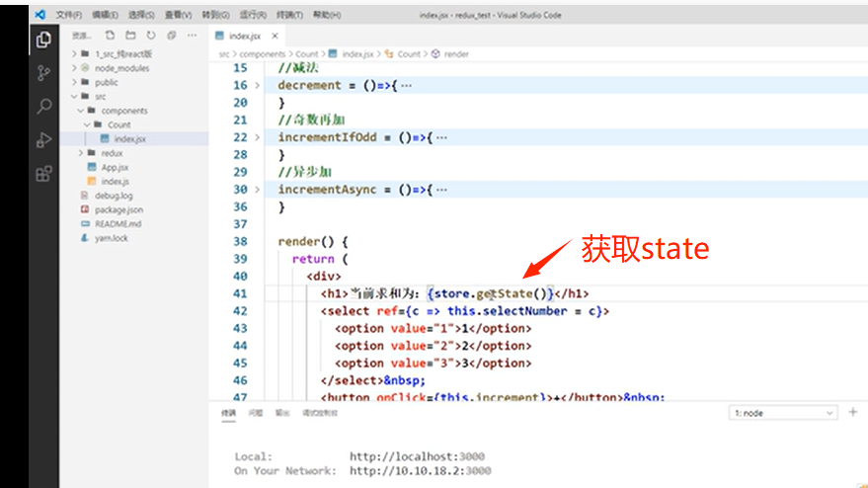
Task: Click store.getState() on line 41
Action: click(x=491, y=293)
